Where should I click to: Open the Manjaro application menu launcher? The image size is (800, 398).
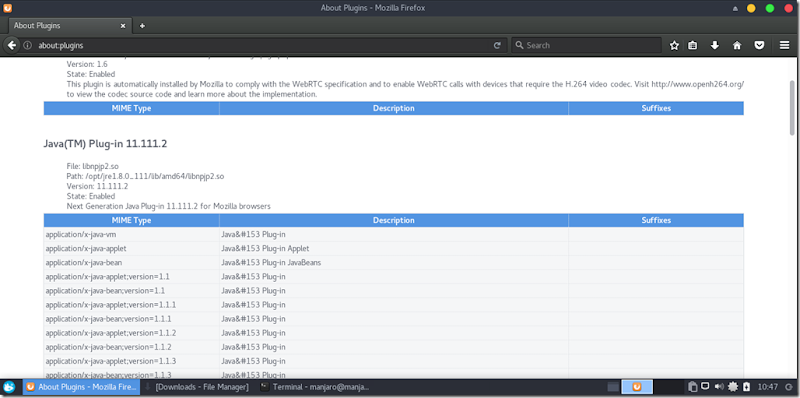point(9,387)
